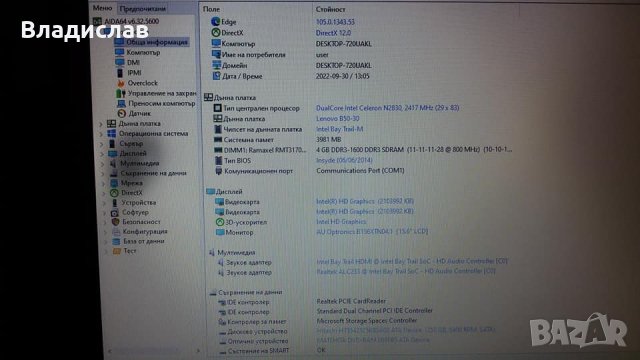
Task: Open the Lenovo B50-30 motherboard link
Action: pos(338,118)
